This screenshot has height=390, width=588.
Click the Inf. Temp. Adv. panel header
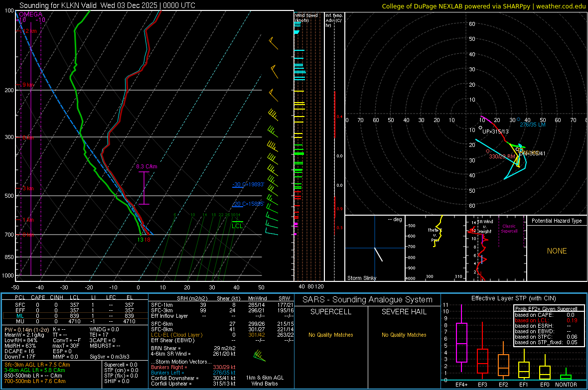pyautogui.click(x=334, y=20)
